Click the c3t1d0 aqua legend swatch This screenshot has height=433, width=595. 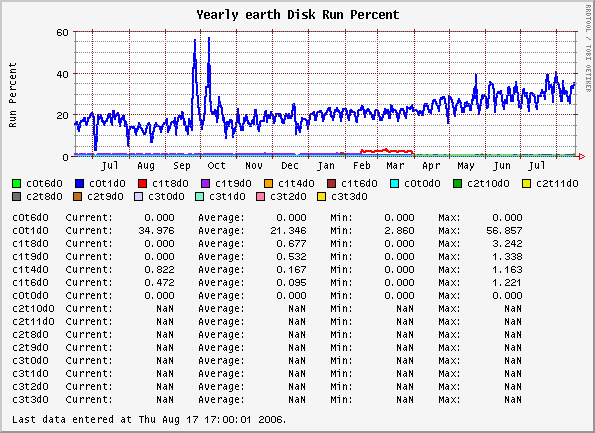[x=200, y=197]
